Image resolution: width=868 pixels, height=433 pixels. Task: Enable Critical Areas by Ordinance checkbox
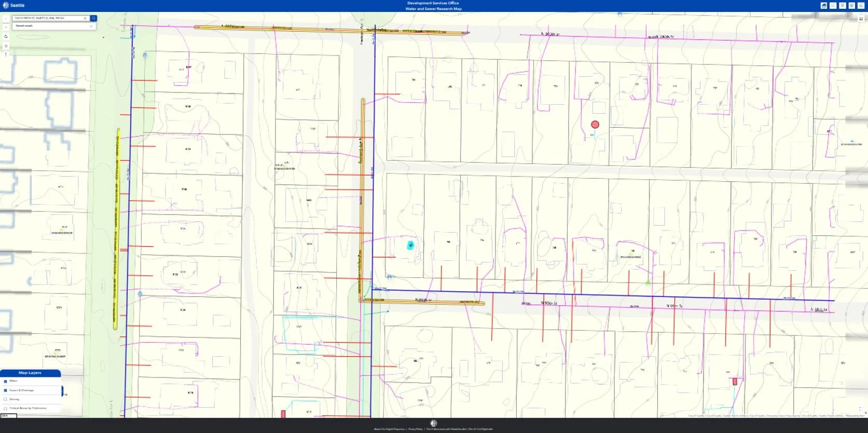point(6,409)
